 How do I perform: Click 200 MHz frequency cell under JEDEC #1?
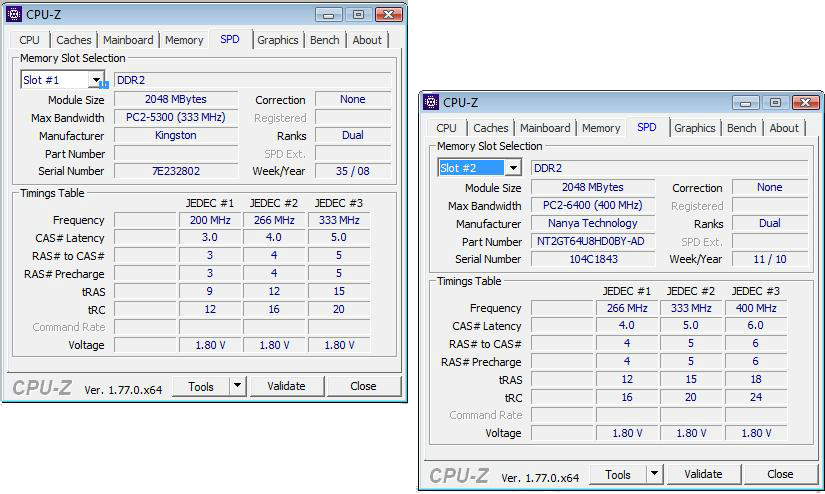pyautogui.click(x=210, y=220)
